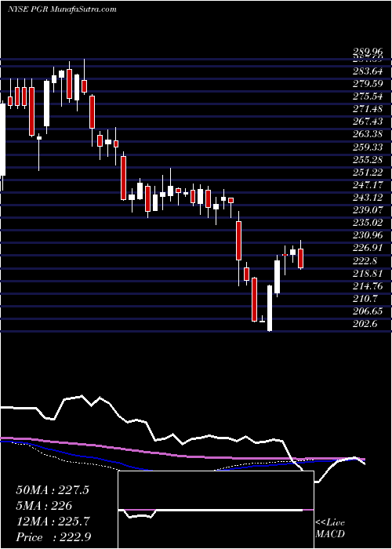This screenshot has width=392, height=549.
Task: Click the 5MA : 226 readout
Action: pyautogui.click(x=44, y=506)
